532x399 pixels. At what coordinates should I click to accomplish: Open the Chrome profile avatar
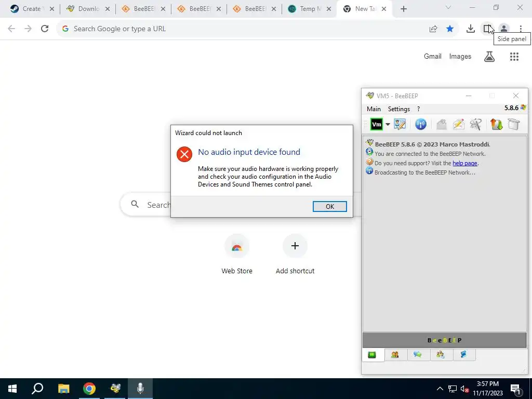(x=504, y=29)
